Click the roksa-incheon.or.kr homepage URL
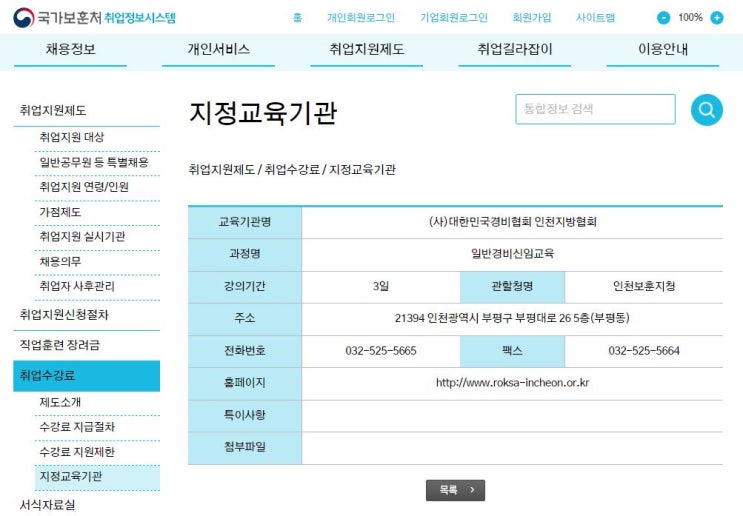 click(x=512, y=383)
